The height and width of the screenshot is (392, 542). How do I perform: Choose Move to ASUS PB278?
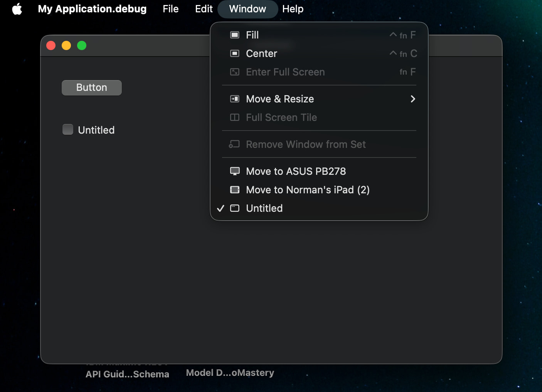pyautogui.click(x=319, y=171)
